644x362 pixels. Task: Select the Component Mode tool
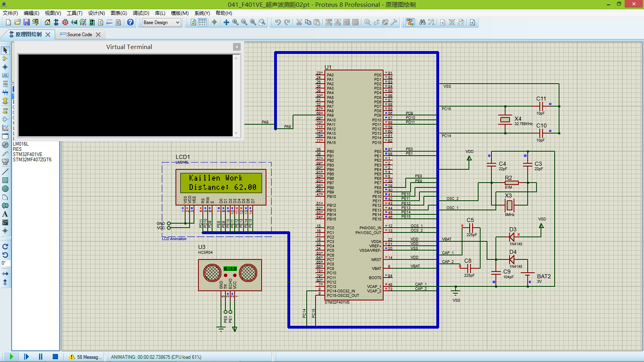(x=5, y=58)
